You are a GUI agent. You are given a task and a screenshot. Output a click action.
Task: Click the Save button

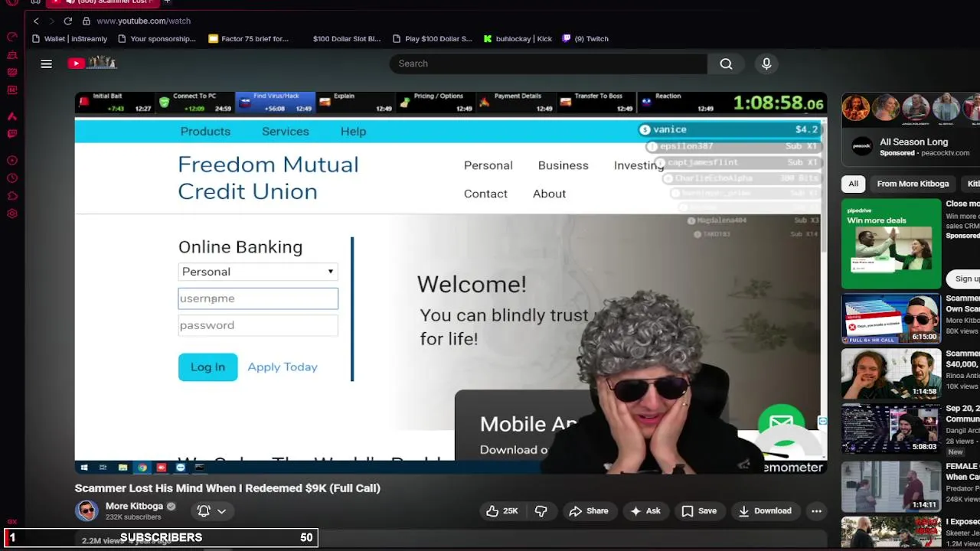[x=699, y=510]
